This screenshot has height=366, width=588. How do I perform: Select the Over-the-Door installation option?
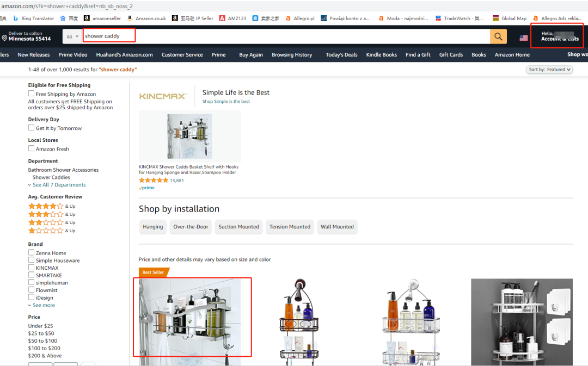(x=191, y=227)
